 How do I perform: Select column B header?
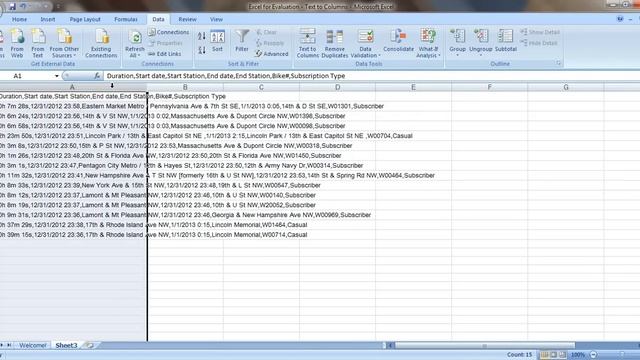click(x=185, y=87)
